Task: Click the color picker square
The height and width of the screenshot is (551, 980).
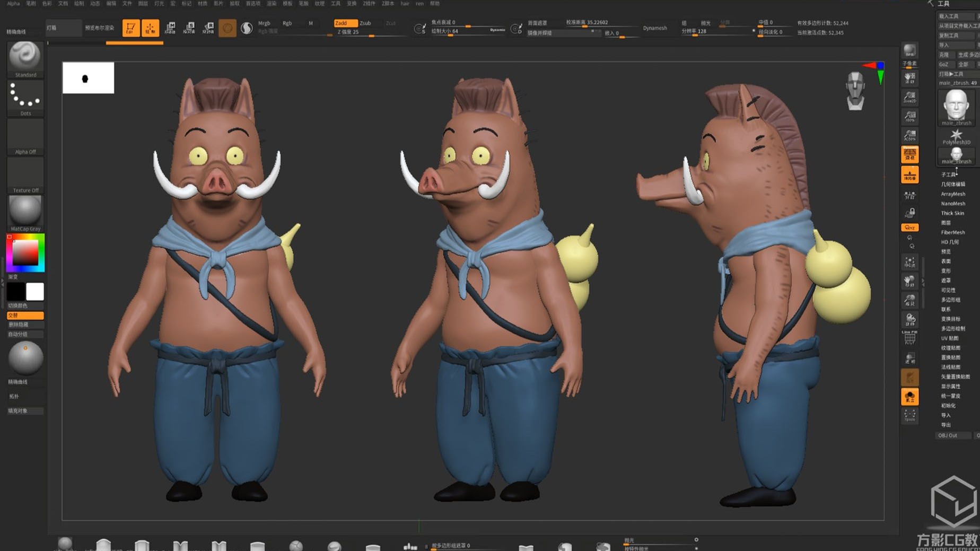Action: tap(25, 252)
